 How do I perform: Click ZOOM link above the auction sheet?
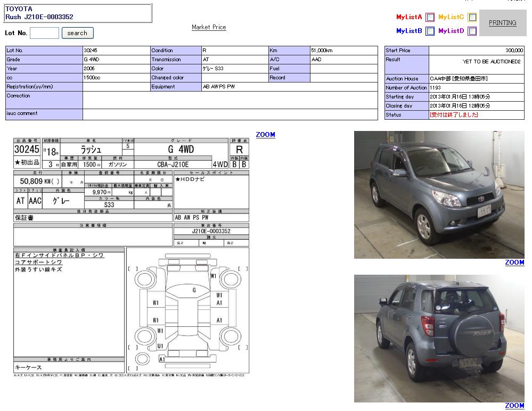click(x=265, y=135)
